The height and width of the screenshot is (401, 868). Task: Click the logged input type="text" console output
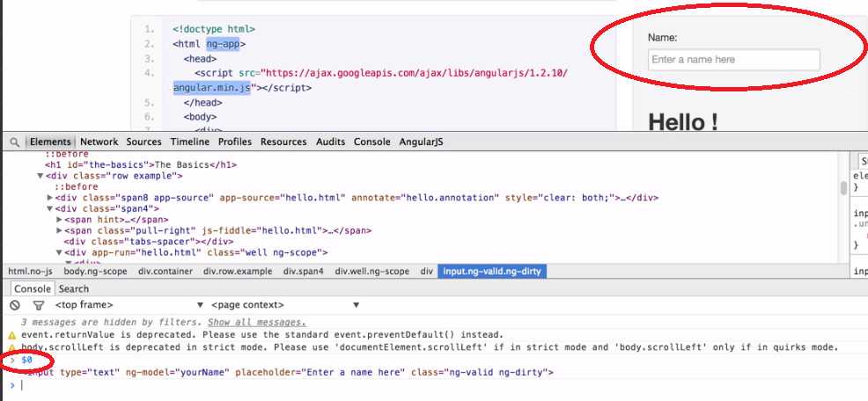288,373
